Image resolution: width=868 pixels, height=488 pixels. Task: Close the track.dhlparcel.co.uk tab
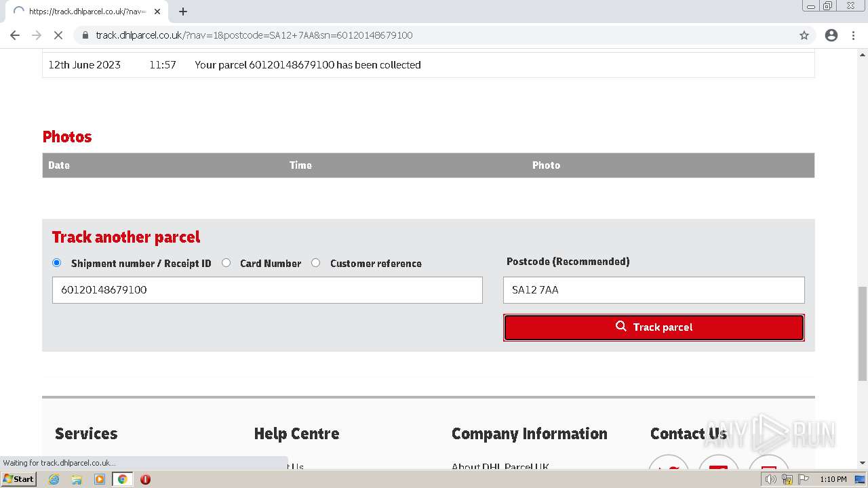pos(157,12)
